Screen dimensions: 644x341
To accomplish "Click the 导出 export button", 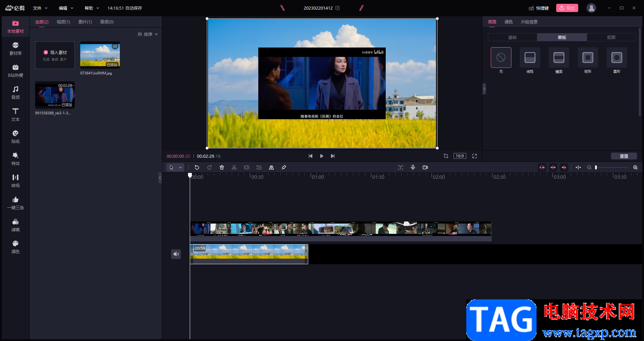I will [567, 8].
